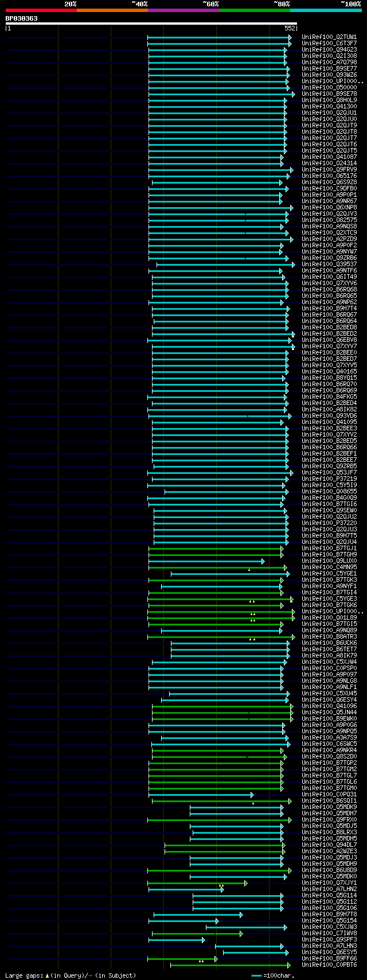Select the UniRef100_Q5G114 label

pyautogui.click(x=329, y=895)
